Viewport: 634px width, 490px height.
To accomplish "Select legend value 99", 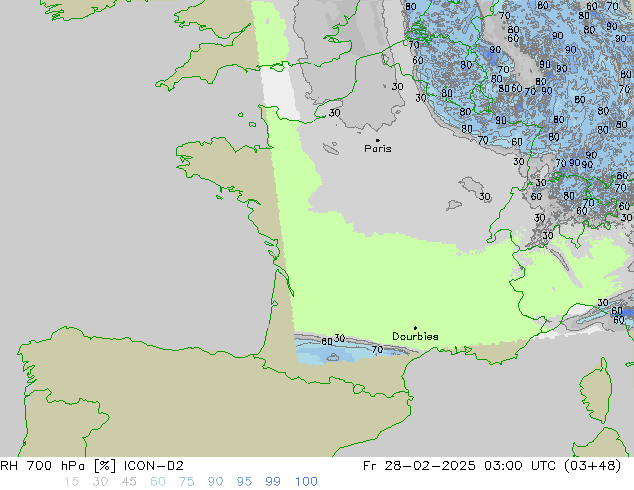I will point(273,482).
